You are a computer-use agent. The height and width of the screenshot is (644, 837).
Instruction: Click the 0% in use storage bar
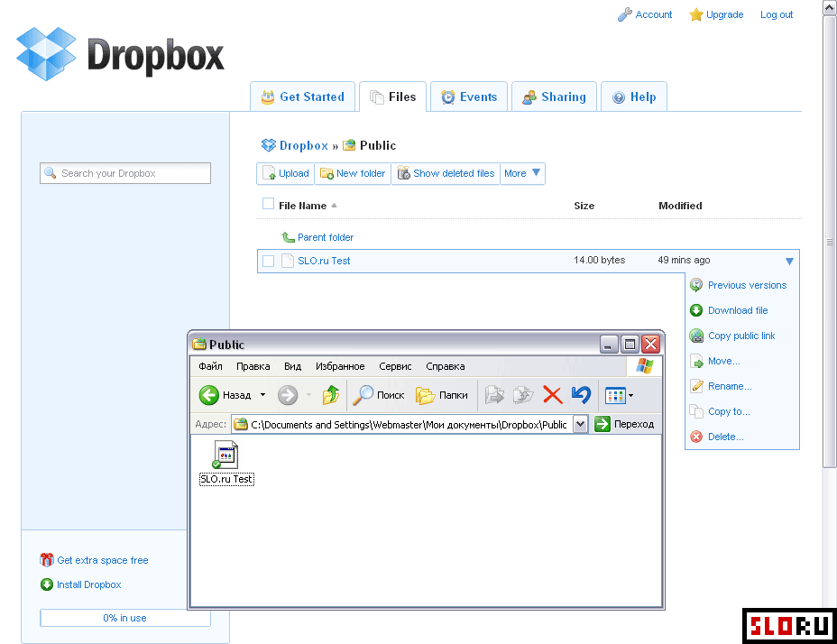click(x=125, y=618)
